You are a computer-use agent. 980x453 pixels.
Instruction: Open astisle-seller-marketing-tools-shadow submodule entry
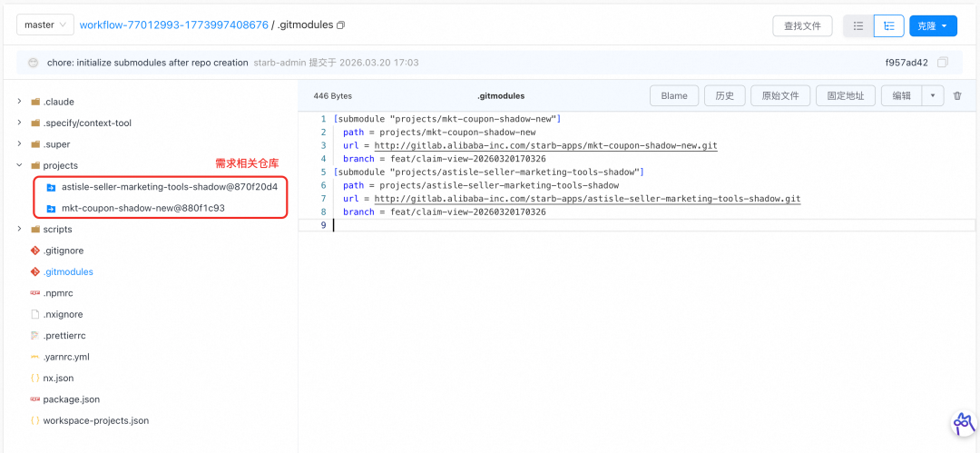(169, 186)
